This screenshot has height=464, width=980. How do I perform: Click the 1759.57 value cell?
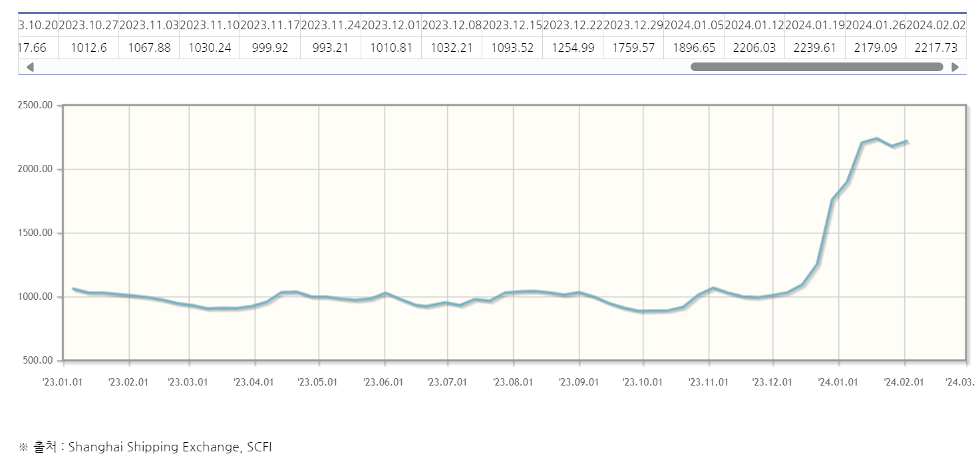(633, 48)
